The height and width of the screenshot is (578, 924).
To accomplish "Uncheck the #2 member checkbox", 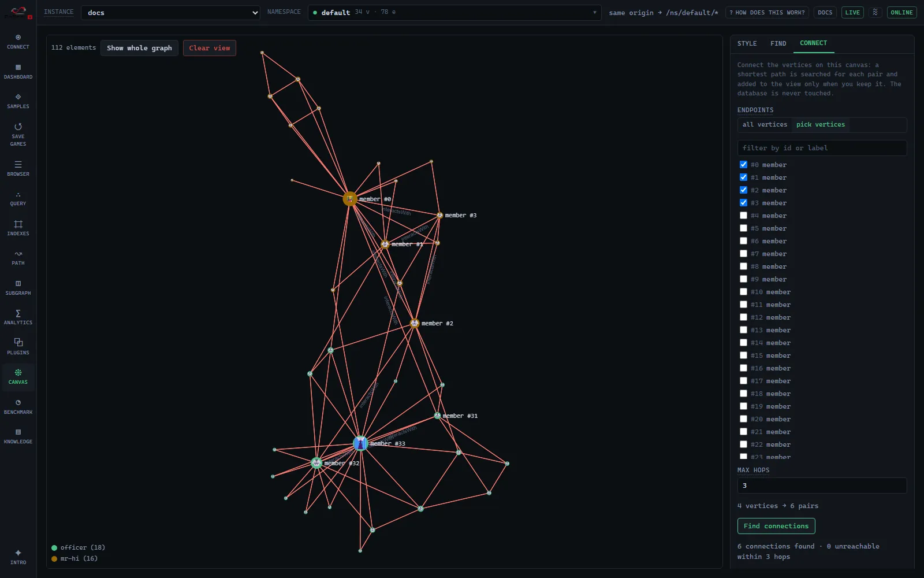I will 743,190.
